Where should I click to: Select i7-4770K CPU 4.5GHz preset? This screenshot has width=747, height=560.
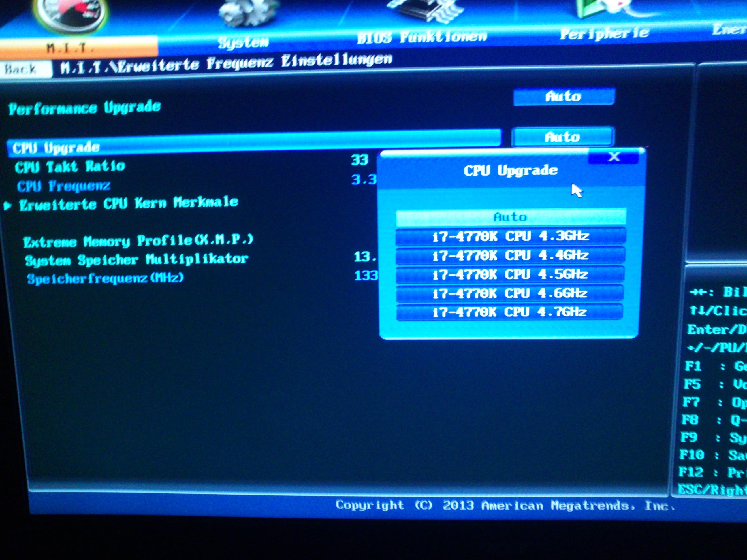pos(510,274)
